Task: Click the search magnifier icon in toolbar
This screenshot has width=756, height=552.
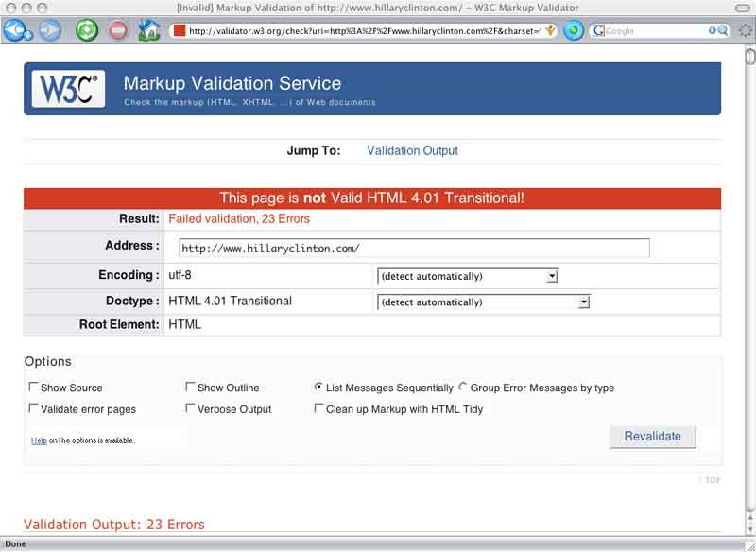Action: [722, 31]
